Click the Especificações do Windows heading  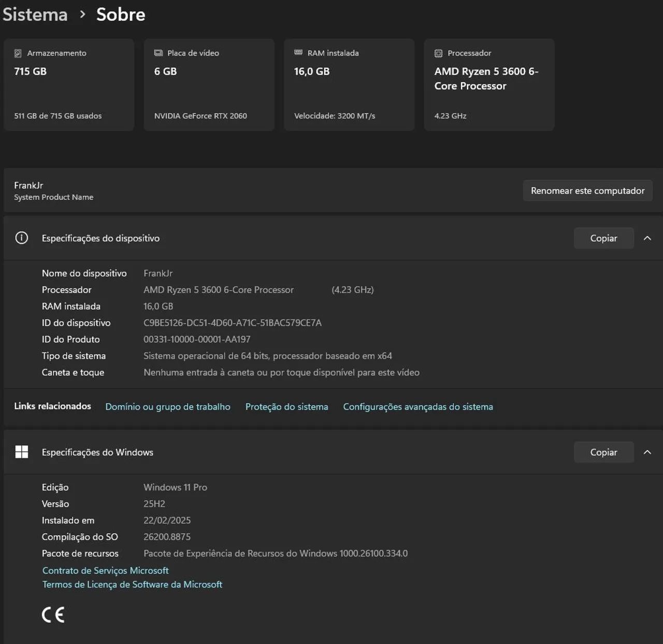click(98, 452)
